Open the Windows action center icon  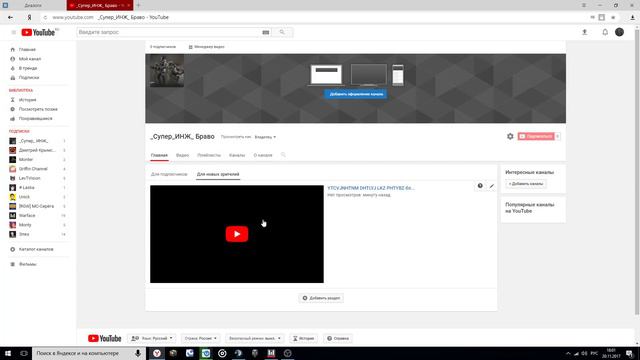(x=630, y=353)
